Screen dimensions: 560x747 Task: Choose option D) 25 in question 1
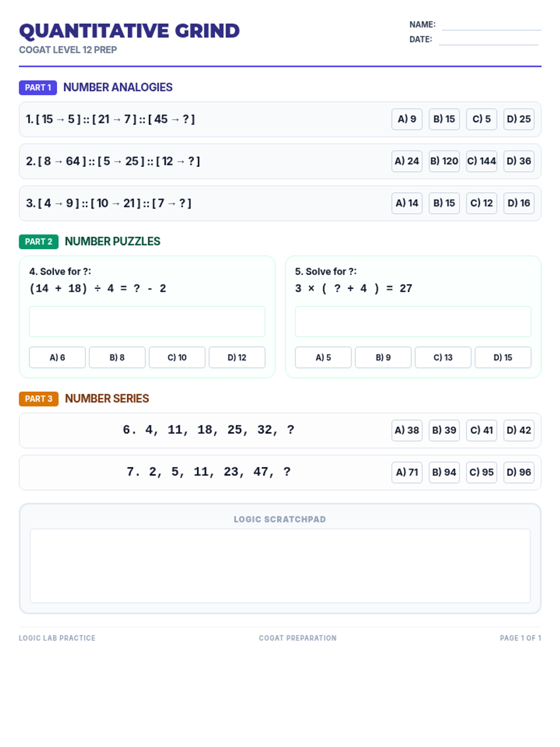click(x=518, y=119)
